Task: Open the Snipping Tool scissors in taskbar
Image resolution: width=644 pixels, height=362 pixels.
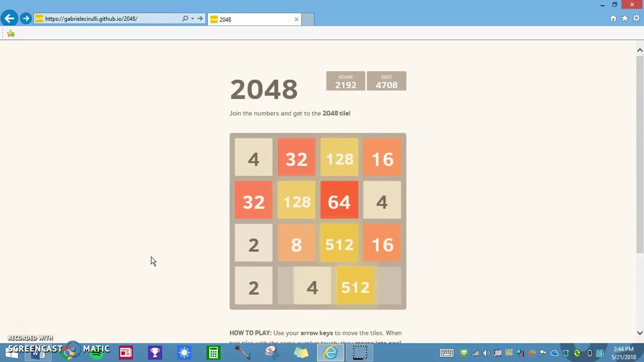Action: (x=272, y=352)
